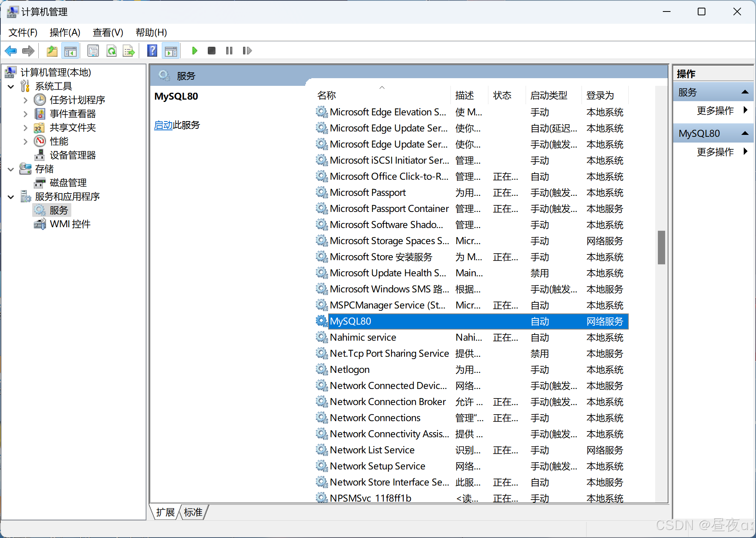Click the Up One Level folder icon
The width and height of the screenshot is (756, 538).
click(x=52, y=51)
